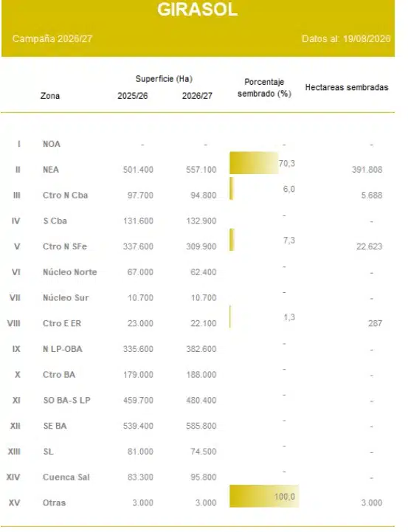
Task: Select roman numeral XV row marker
Action: point(14,502)
